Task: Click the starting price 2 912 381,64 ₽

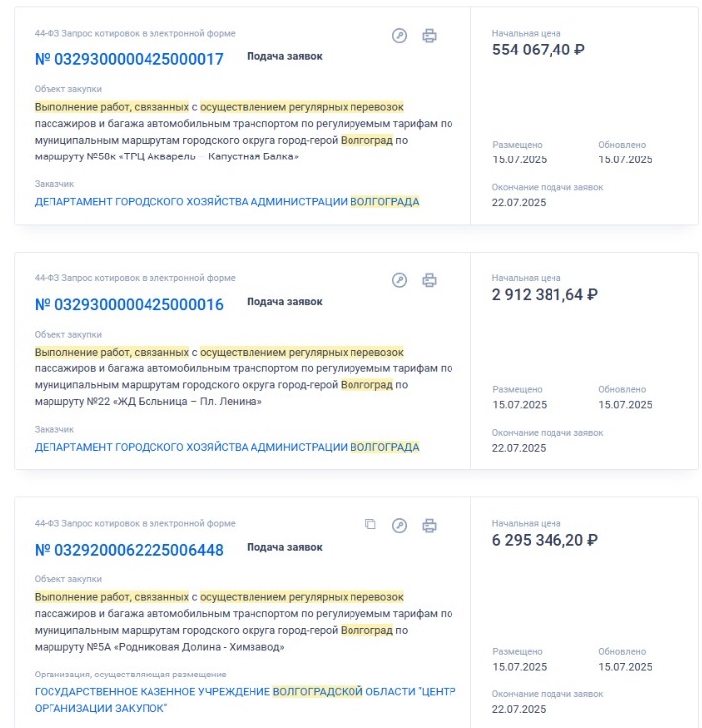Action: pyautogui.click(x=545, y=295)
